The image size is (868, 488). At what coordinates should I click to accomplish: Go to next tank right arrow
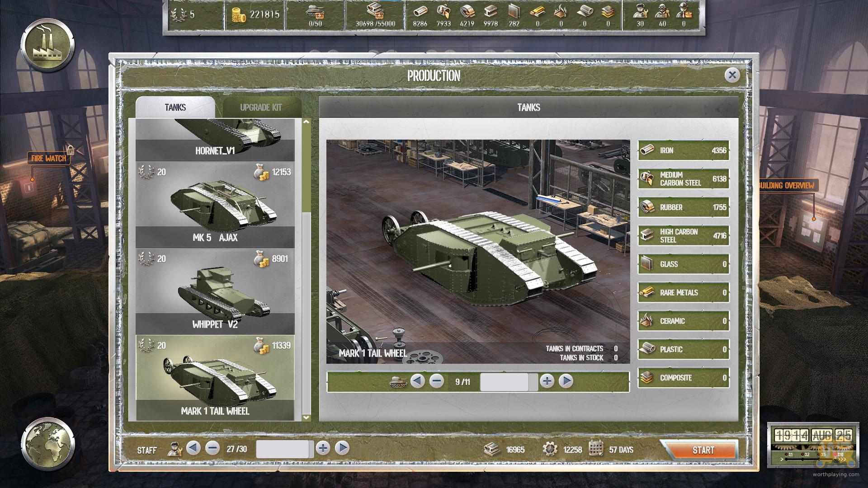coord(566,381)
